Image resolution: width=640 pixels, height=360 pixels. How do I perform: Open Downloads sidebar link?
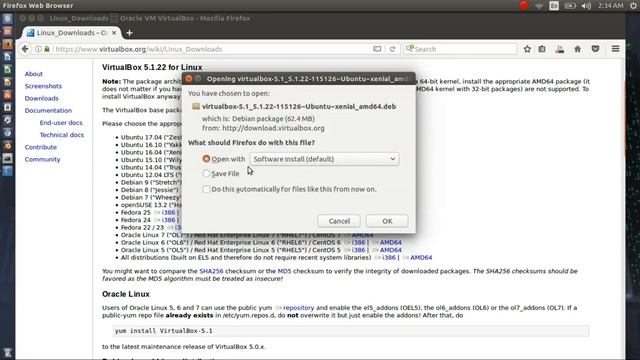pos(42,98)
